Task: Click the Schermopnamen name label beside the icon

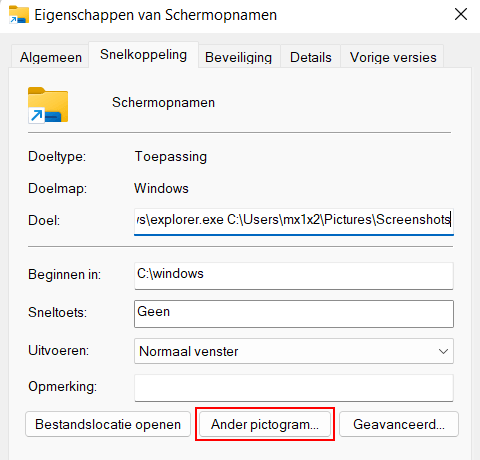Action: coord(163,102)
